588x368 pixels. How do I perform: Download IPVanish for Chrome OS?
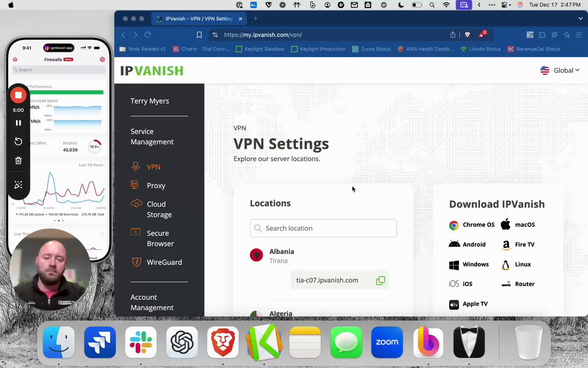[x=472, y=224]
